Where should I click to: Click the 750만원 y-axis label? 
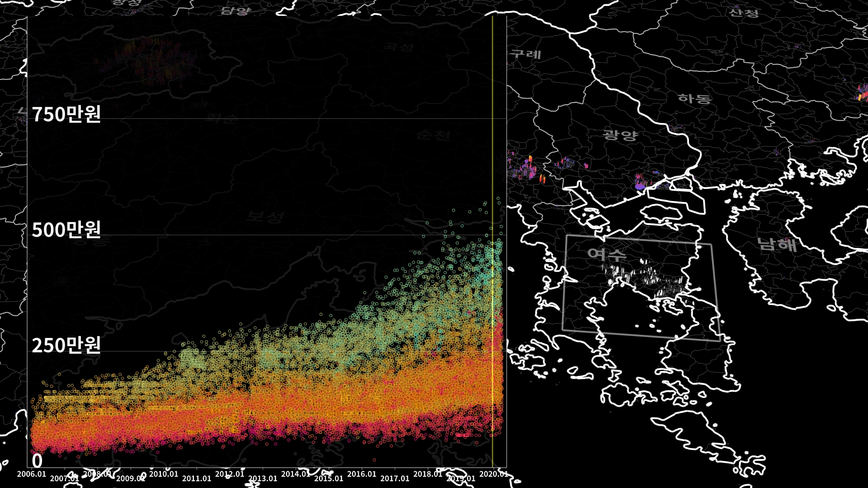tap(66, 114)
